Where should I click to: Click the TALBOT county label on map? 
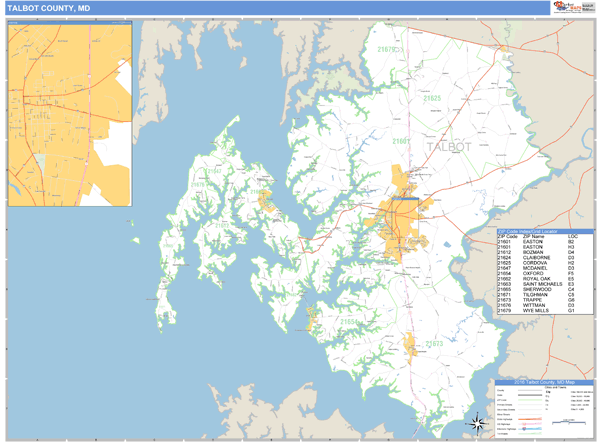point(448,146)
